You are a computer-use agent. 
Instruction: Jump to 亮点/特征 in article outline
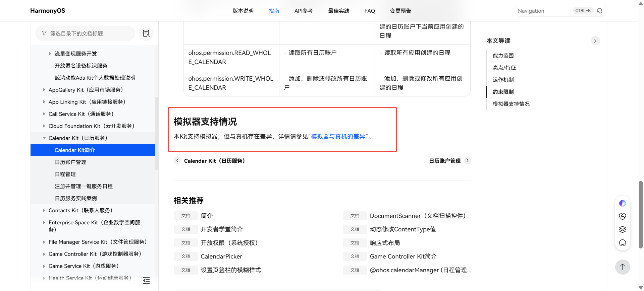tap(504, 68)
